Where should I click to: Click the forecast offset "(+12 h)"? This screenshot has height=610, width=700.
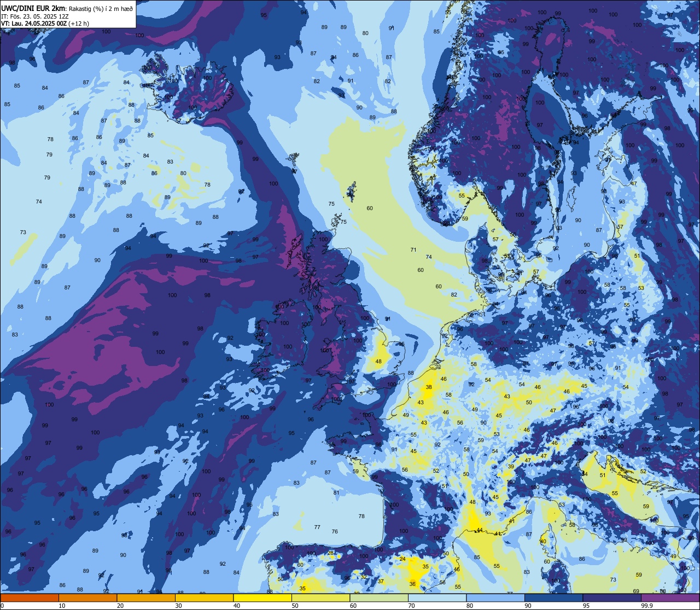(x=79, y=24)
